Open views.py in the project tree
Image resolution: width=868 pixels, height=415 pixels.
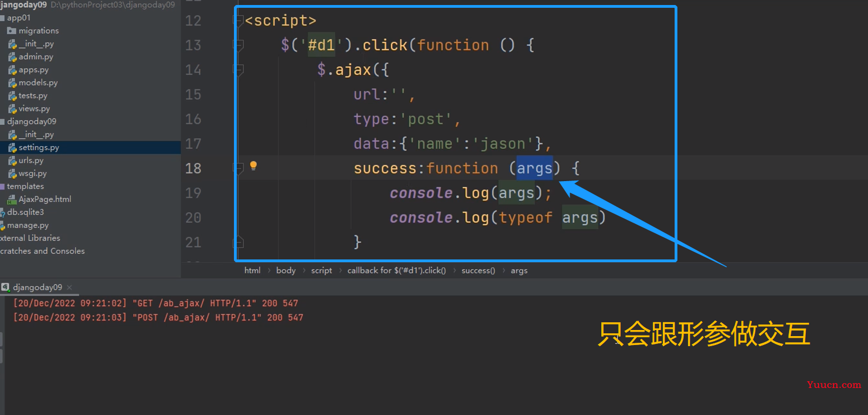[34, 109]
